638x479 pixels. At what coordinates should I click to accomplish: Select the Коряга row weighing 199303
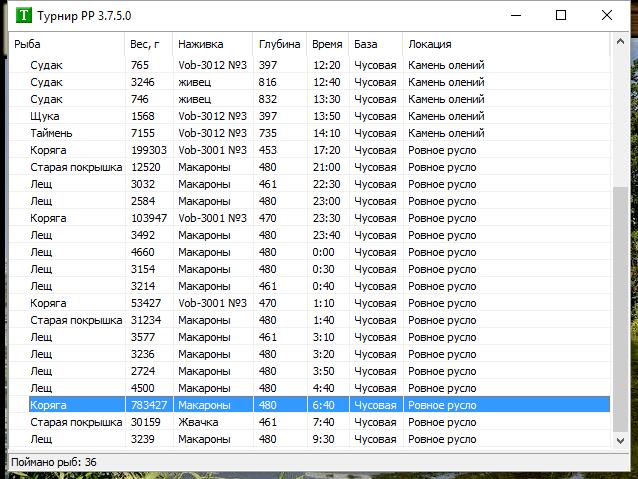309,150
